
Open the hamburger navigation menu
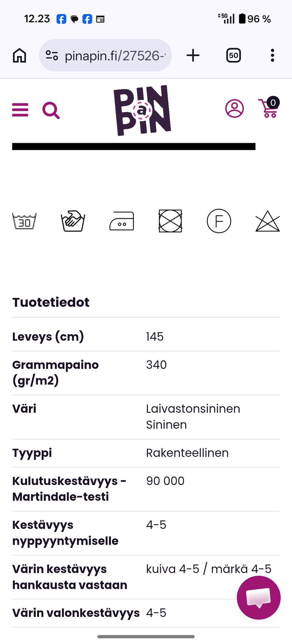click(x=20, y=110)
